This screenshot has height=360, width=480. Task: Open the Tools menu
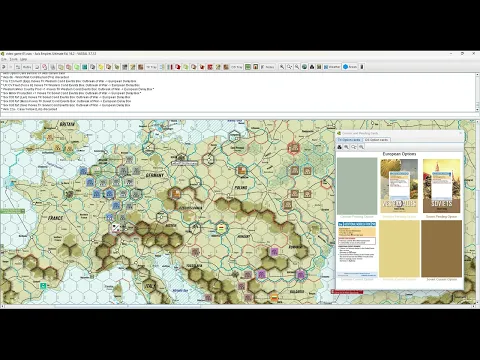tap(14, 59)
